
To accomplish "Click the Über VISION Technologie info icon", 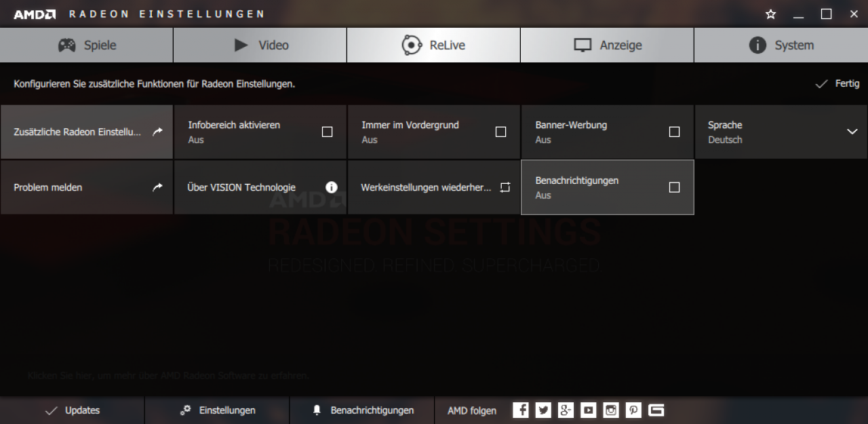I will (332, 187).
